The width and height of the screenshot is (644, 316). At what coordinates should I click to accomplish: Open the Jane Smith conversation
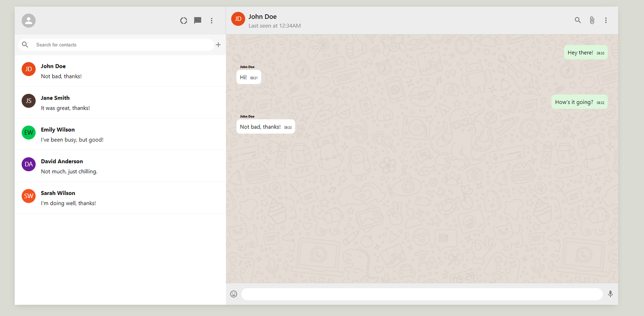[120, 102]
